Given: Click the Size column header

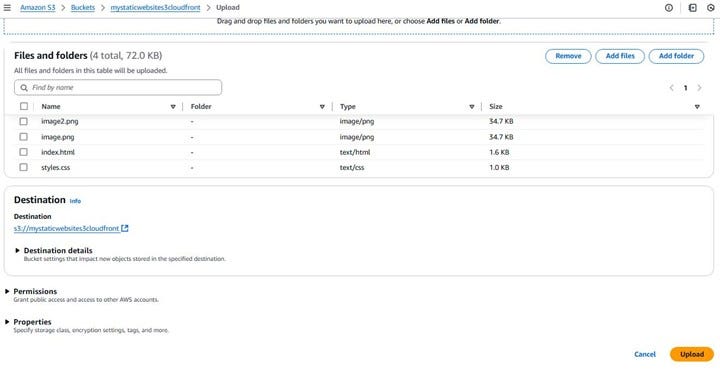Looking at the screenshot, I should 496,107.
